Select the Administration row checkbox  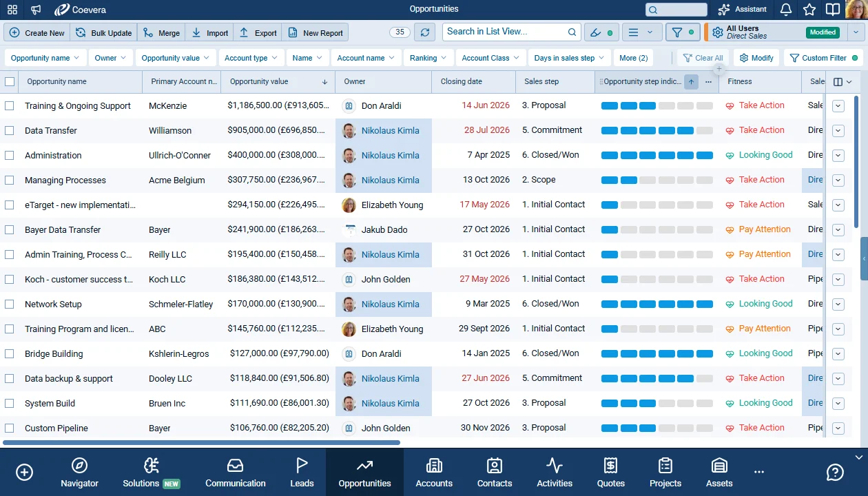[x=10, y=156]
